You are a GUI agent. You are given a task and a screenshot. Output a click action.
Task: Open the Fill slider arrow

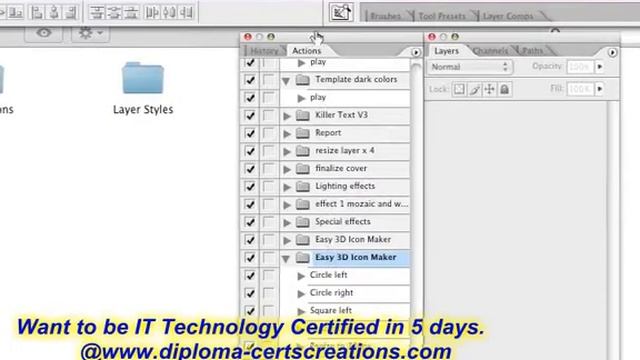coord(600,89)
